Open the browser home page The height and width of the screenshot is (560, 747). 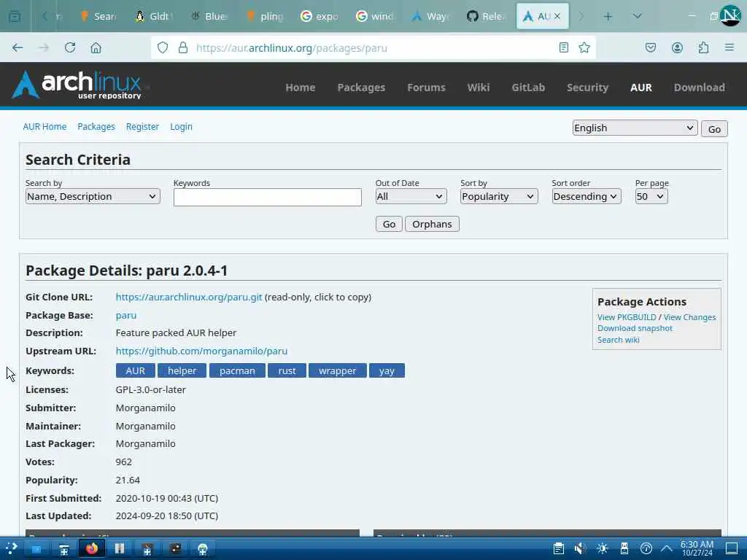pyautogui.click(x=96, y=47)
